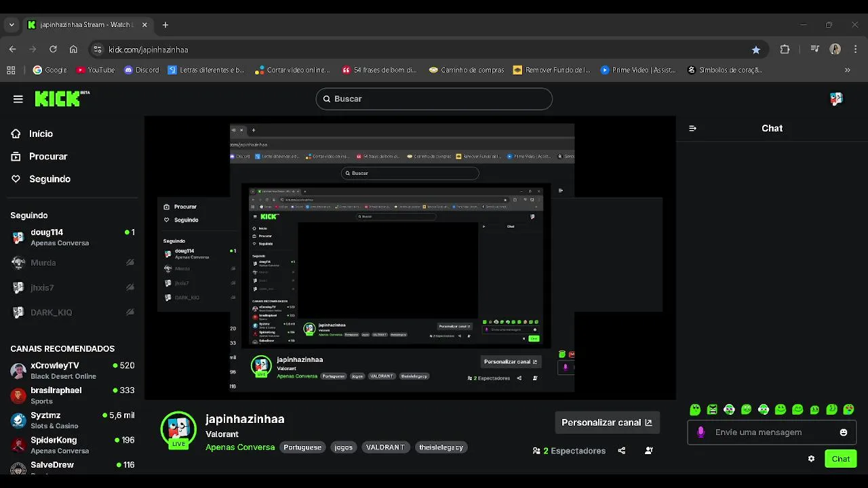The width and height of the screenshot is (868, 488).
Task: Select the VALORANT tag
Action: pos(385,447)
